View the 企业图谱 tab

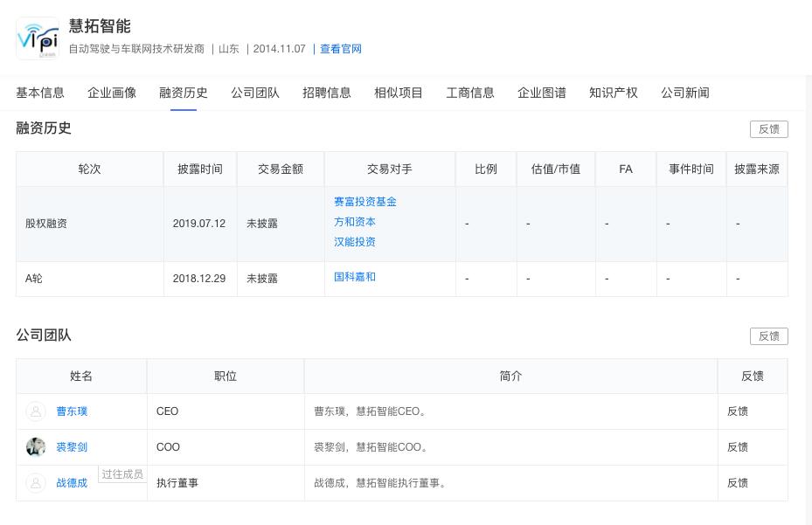542,93
